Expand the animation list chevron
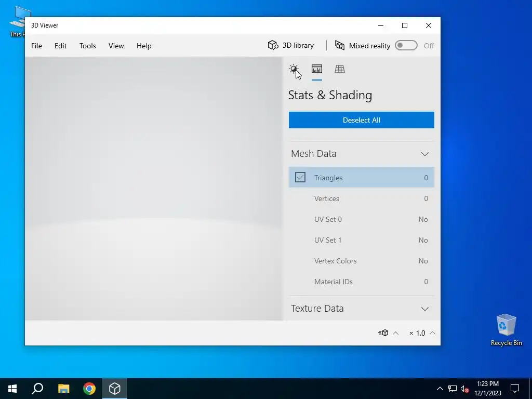The image size is (532, 399). tap(395, 333)
